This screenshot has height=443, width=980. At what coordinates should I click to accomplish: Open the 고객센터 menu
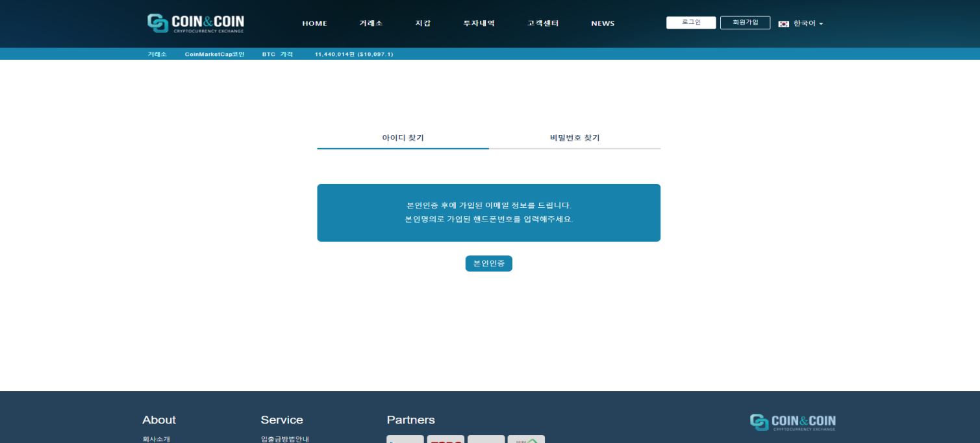pyautogui.click(x=543, y=23)
